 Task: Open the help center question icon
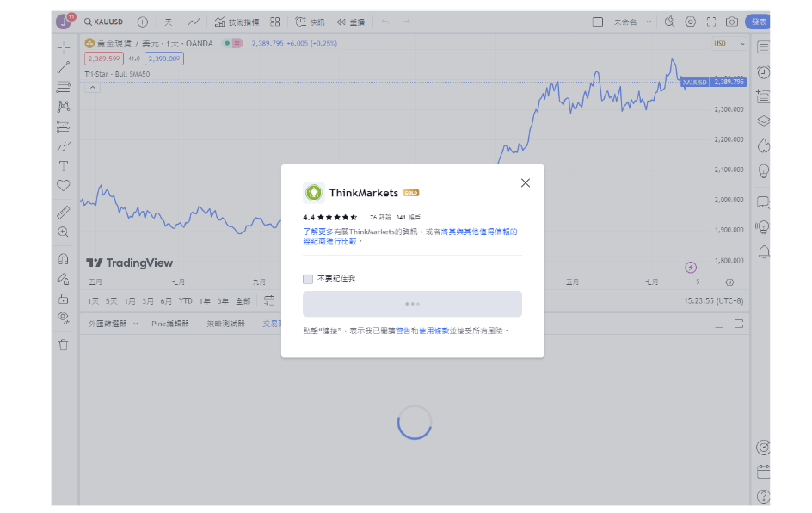(x=763, y=497)
